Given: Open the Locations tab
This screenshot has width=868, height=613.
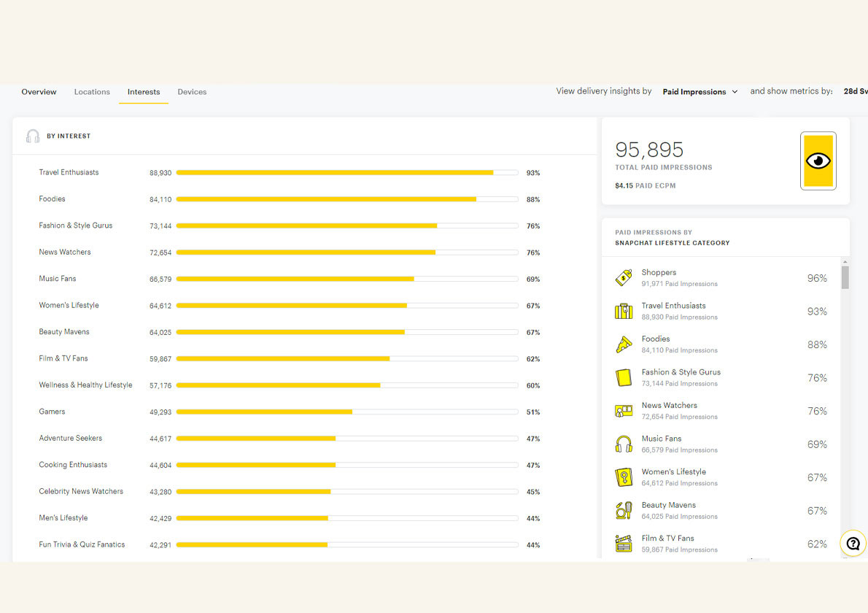Looking at the screenshot, I should click(92, 92).
